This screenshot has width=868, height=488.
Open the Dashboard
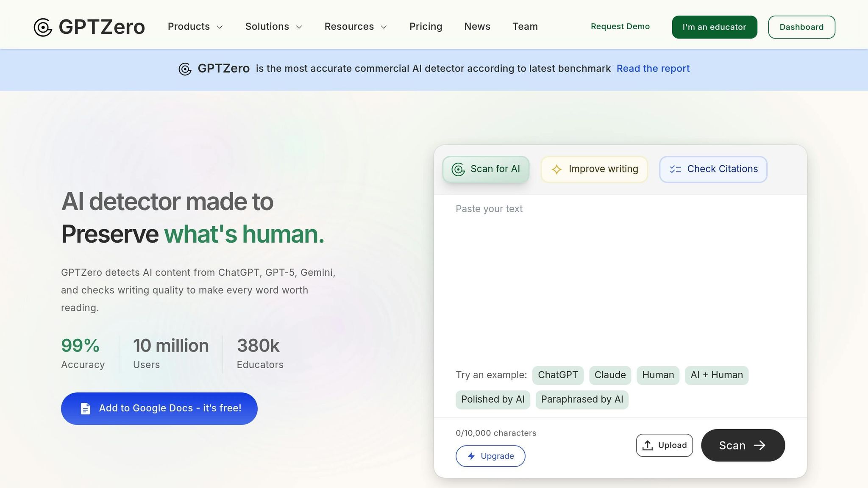point(801,27)
